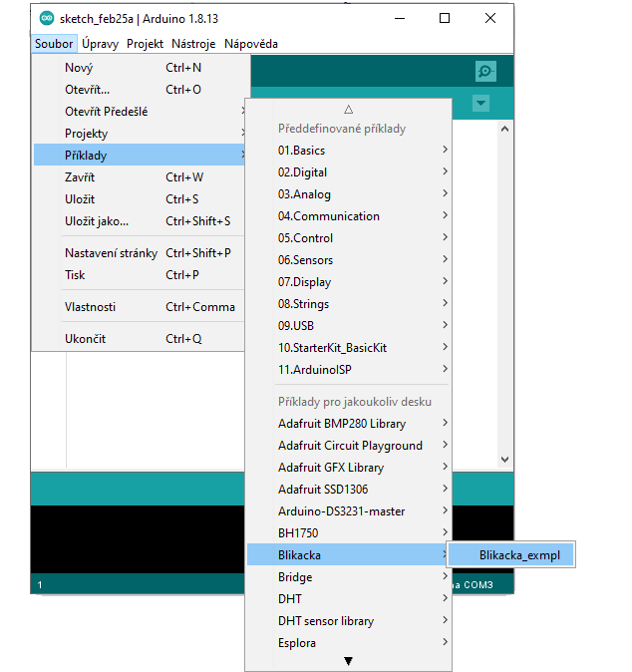This screenshot has height=672, width=632.
Task: Expand Projekty submenu
Action: pos(139,134)
